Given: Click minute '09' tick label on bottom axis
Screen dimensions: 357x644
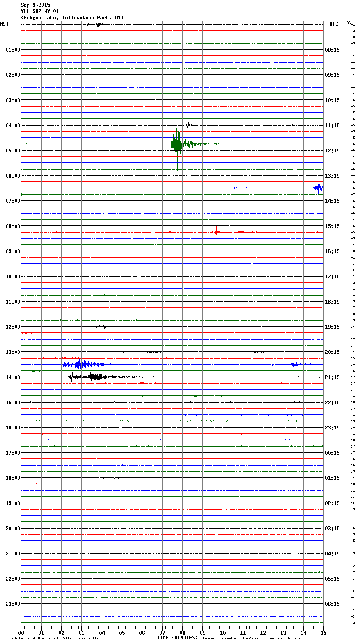Looking at the screenshot, I should (202, 633).
